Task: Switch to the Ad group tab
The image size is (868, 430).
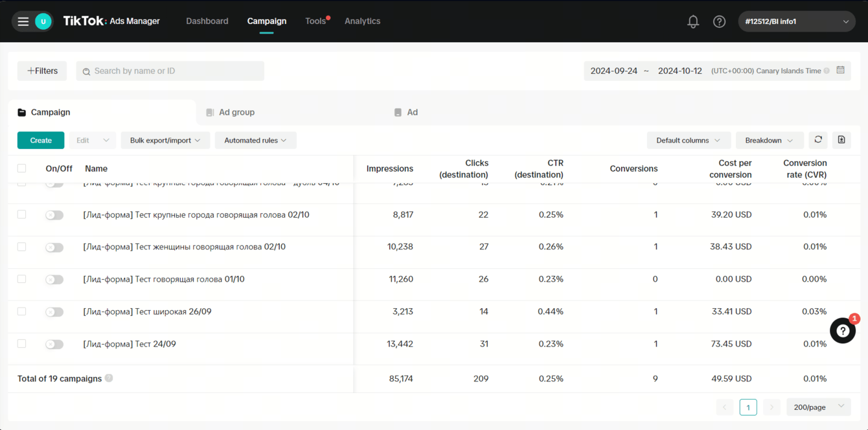Action: 236,112
